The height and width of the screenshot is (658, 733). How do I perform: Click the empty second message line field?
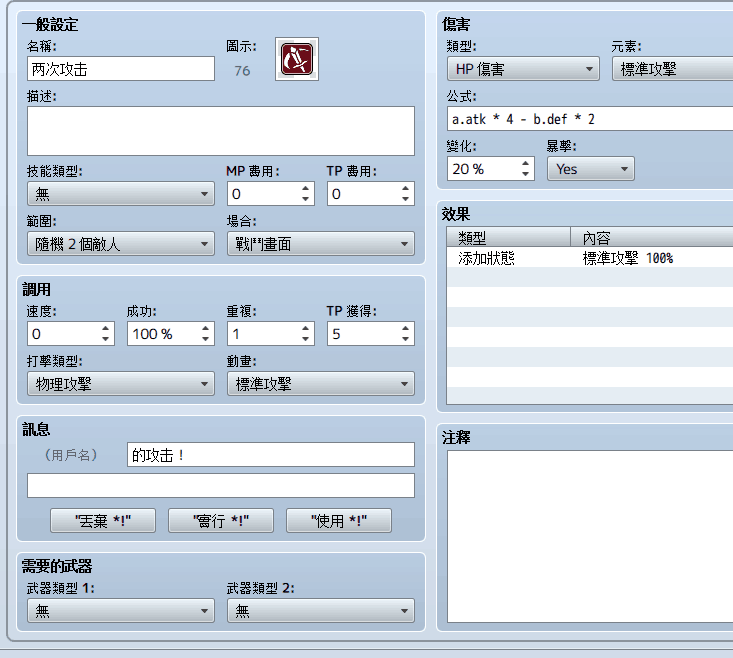coord(221,486)
